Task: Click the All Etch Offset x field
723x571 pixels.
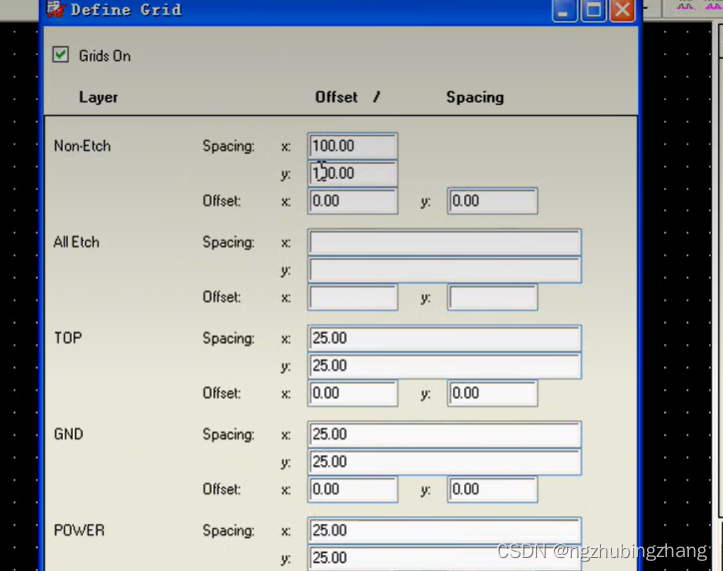Action: tap(353, 297)
